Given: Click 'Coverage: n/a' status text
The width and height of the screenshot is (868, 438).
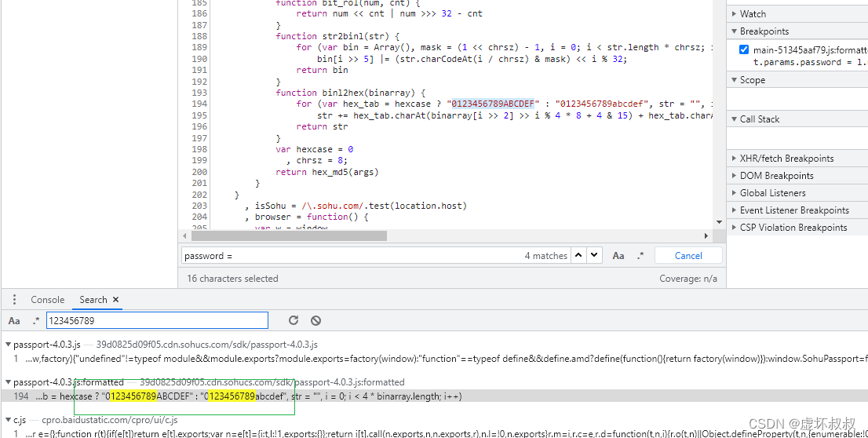Looking at the screenshot, I should click(x=688, y=279).
